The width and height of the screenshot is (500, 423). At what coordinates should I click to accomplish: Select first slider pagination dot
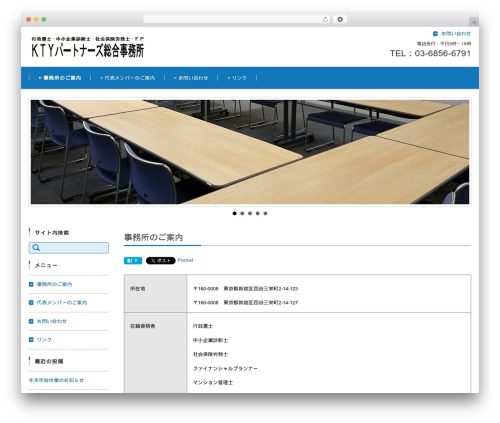(x=235, y=213)
